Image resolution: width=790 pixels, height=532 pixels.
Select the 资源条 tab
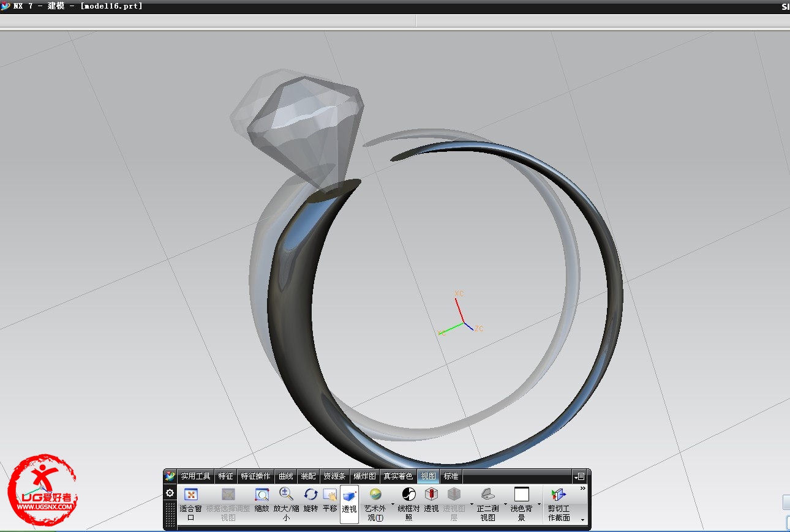click(334, 476)
